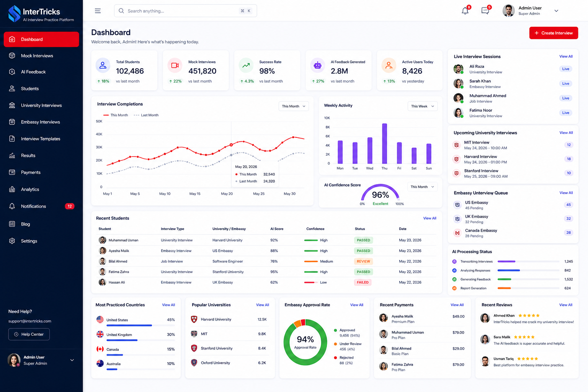
Task: Click the United States flag icon
Action: click(100, 319)
